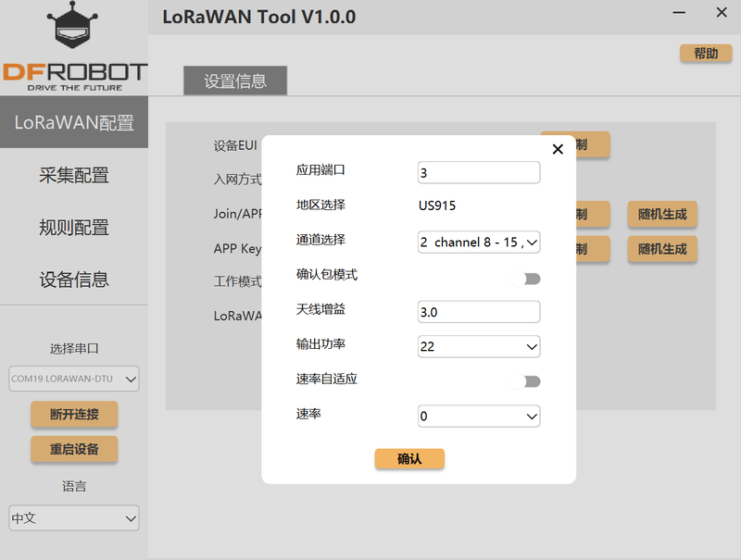
Task: Minimize the LoRaWAN Tool window
Action: [681, 13]
